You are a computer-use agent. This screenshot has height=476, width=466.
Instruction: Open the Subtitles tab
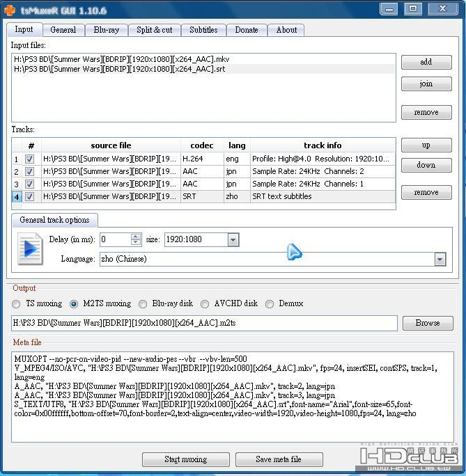(x=203, y=30)
